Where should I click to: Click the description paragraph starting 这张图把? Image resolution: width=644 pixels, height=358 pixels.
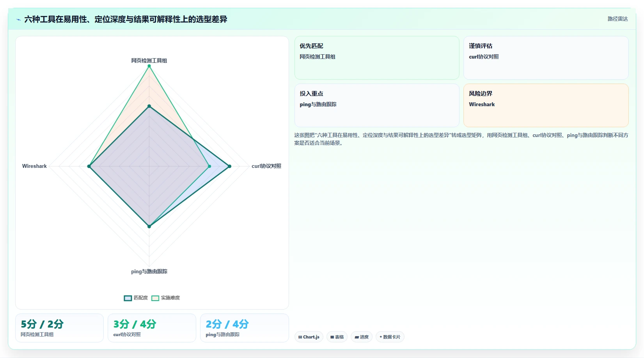[x=461, y=139]
